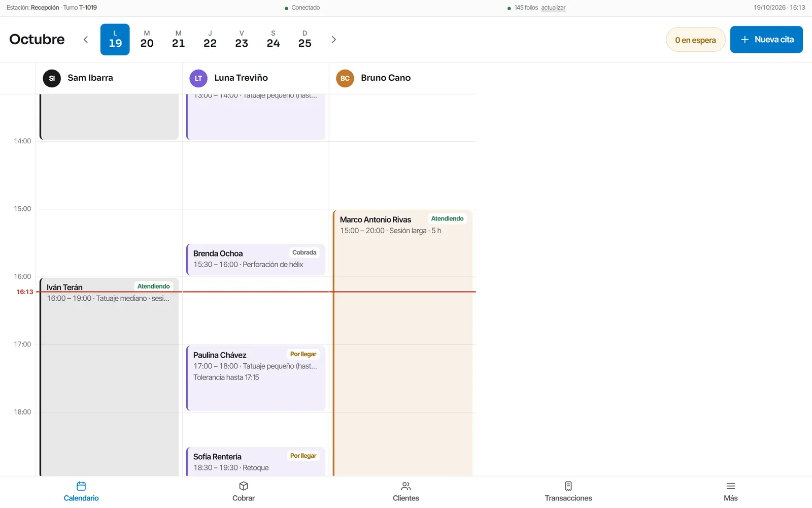Click the Octubre month title

37,40
